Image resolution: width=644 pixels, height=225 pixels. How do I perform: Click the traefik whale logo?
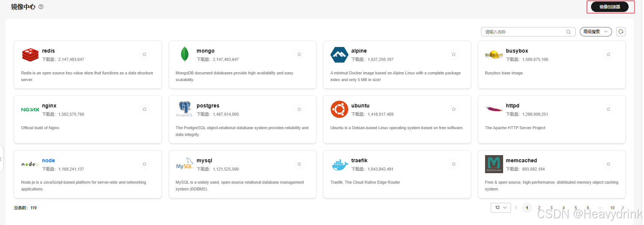(x=340, y=165)
